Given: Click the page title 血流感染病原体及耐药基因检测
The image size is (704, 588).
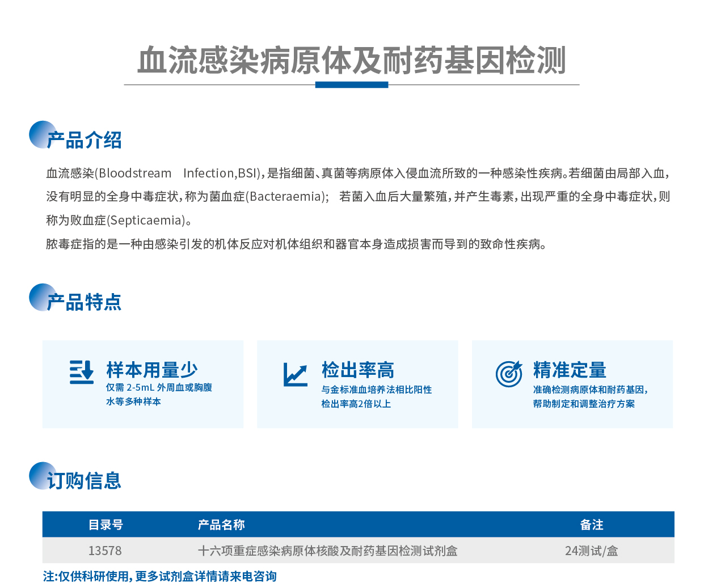Looking at the screenshot, I should [352, 60].
